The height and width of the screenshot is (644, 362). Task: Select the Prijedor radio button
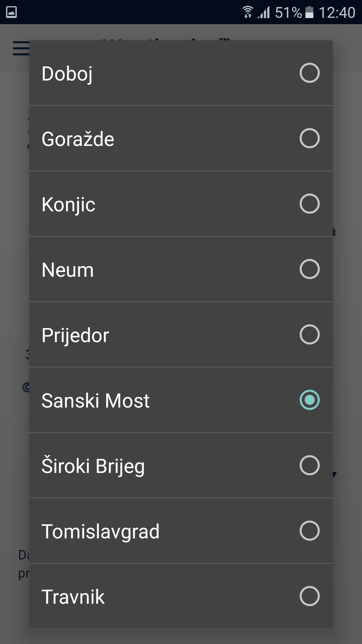pos(309,334)
